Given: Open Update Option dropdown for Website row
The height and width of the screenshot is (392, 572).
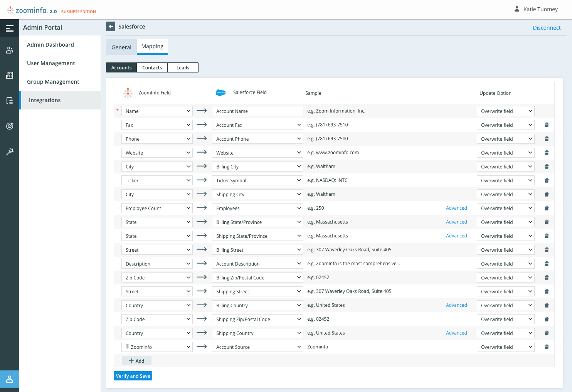Looking at the screenshot, I should (506, 153).
